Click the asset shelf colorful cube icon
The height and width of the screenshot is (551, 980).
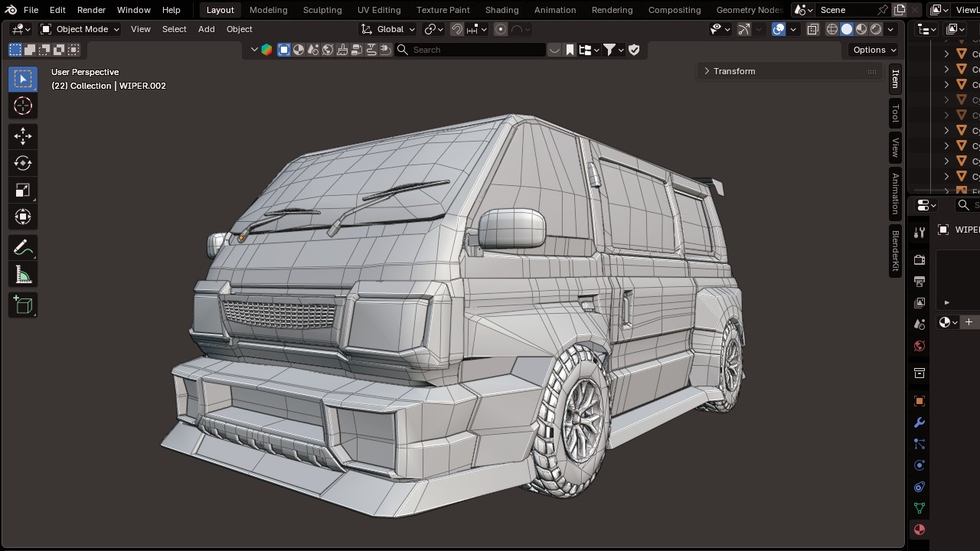266,50
